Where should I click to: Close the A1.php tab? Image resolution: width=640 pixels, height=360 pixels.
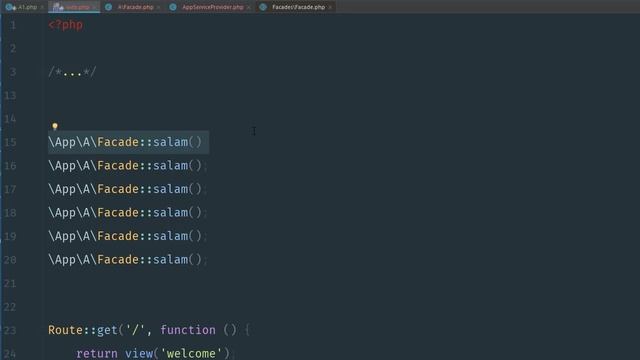point(42,7)
